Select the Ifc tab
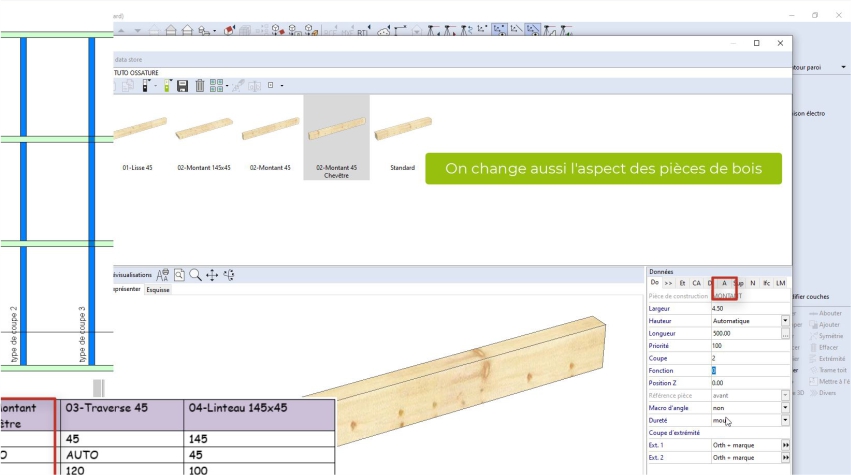The image size is (851, 475). pyautogui.click(x=766, y=283)
